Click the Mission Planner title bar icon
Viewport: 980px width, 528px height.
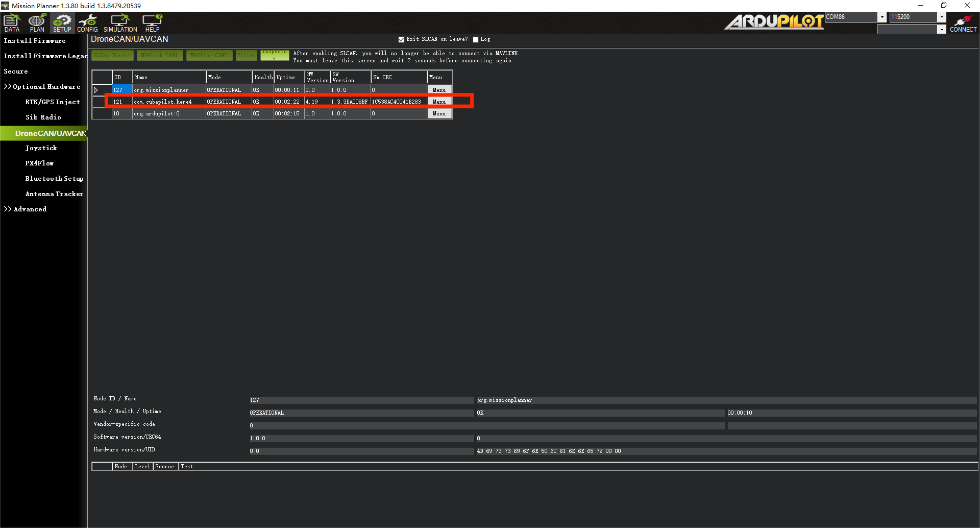5,6
